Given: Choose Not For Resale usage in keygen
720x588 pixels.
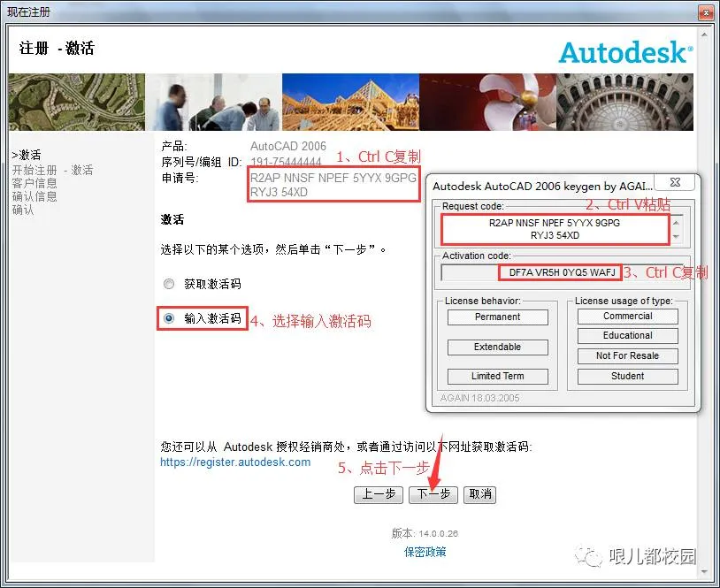Looking at the screenshot, I should coord(628,355).
